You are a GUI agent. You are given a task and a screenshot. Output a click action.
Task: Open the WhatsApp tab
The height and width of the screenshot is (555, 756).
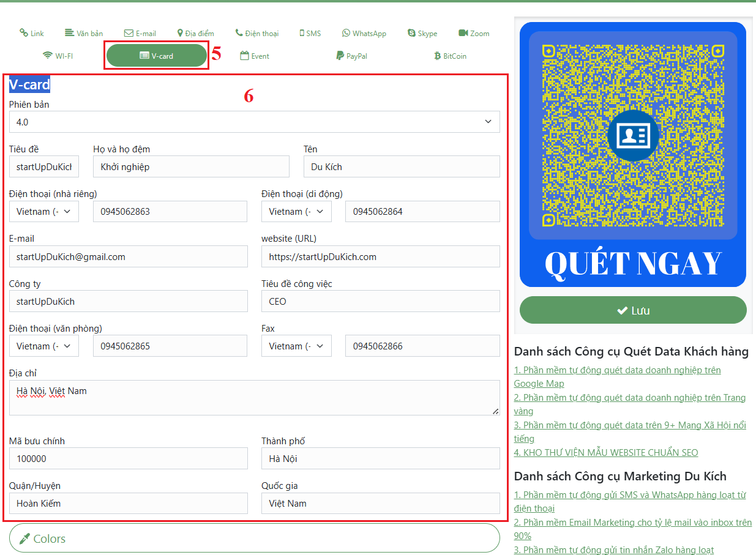click(x=364, y=33)
